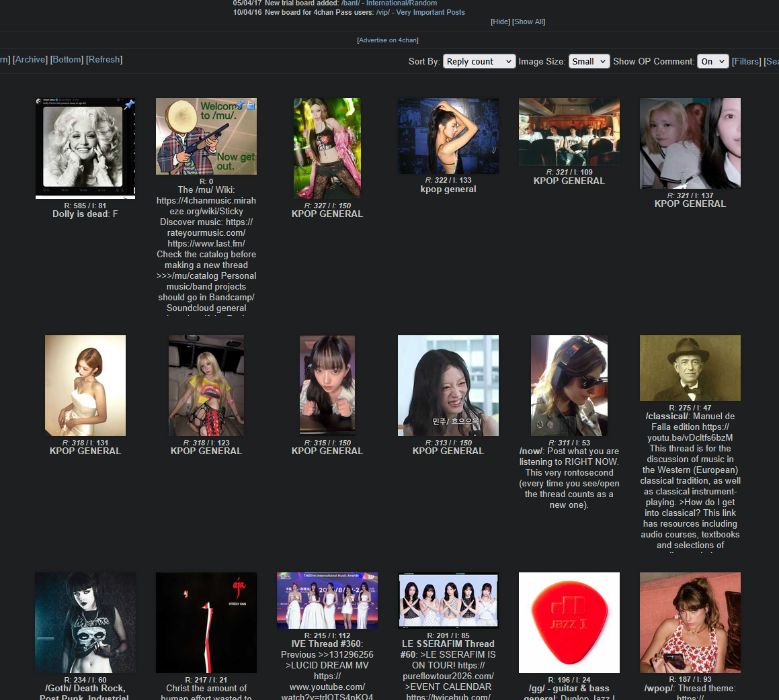This screenshot has width=779, height=700.
Task: Click 'R: 234 / I: 60' reply count
Action: pos(85,680)
